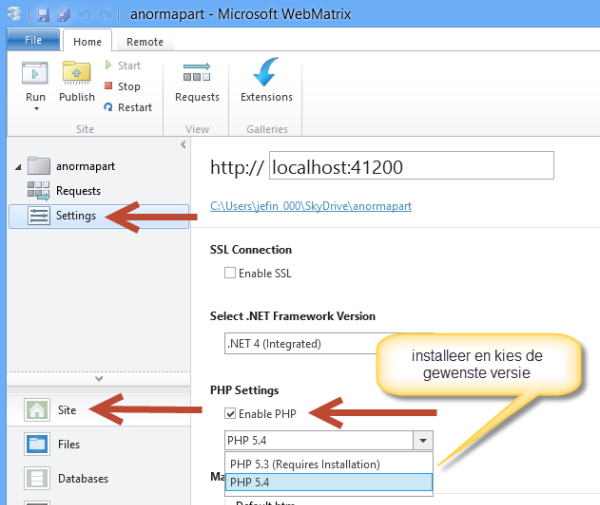Open the .NET Framework version dropdown

pos(302,344)
